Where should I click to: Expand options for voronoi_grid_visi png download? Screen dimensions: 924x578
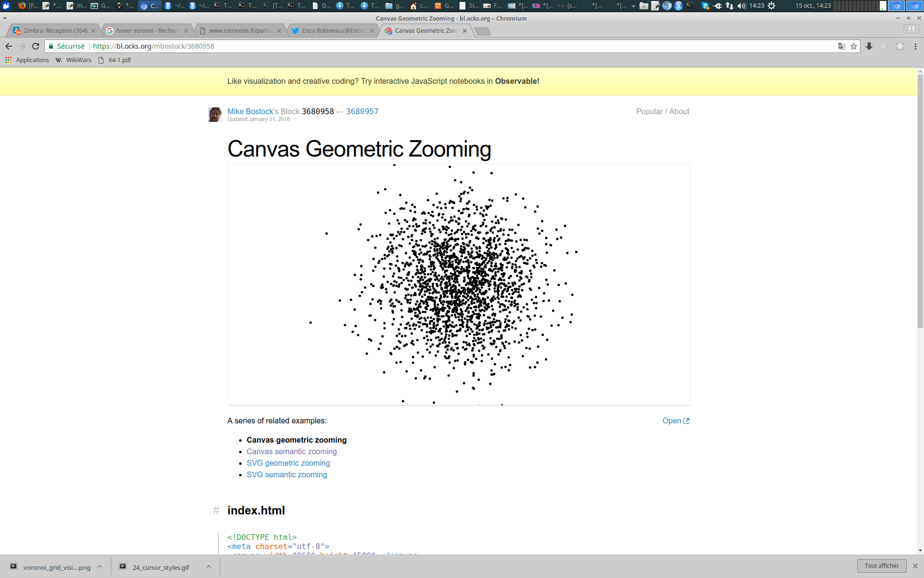pos(100,567)
